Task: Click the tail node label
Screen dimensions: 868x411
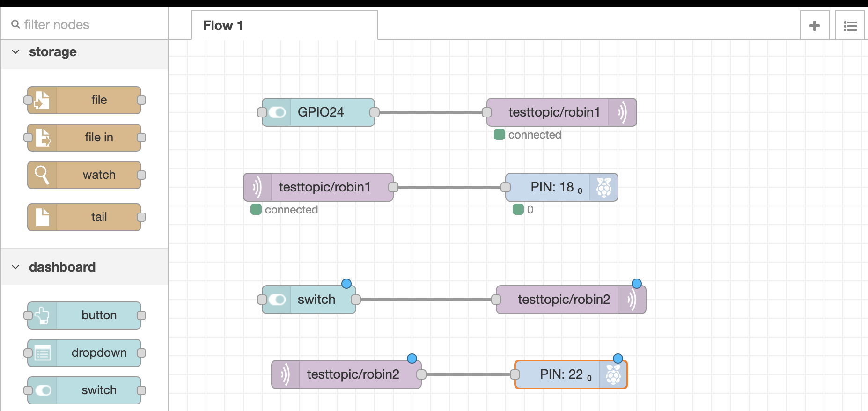Action: tap(99, 217)
